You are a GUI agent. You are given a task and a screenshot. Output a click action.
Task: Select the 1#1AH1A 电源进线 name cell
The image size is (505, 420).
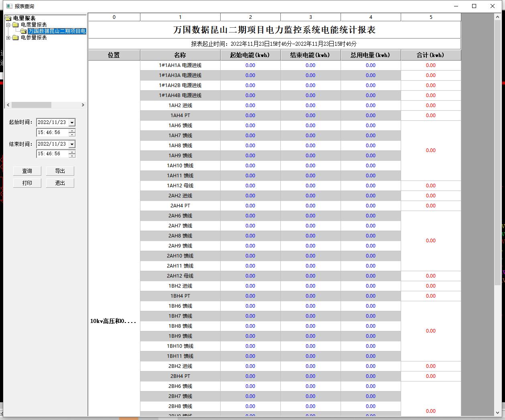(x=180, y=65)
